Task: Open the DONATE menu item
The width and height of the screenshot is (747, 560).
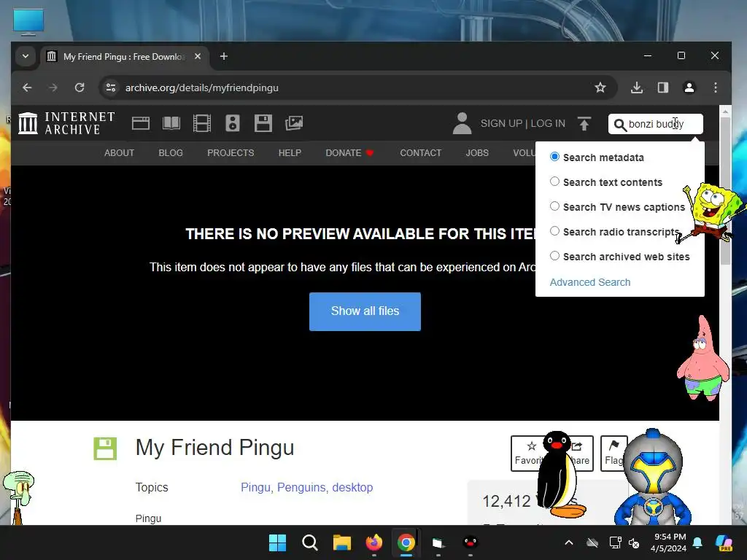Action: click(349, 153)
